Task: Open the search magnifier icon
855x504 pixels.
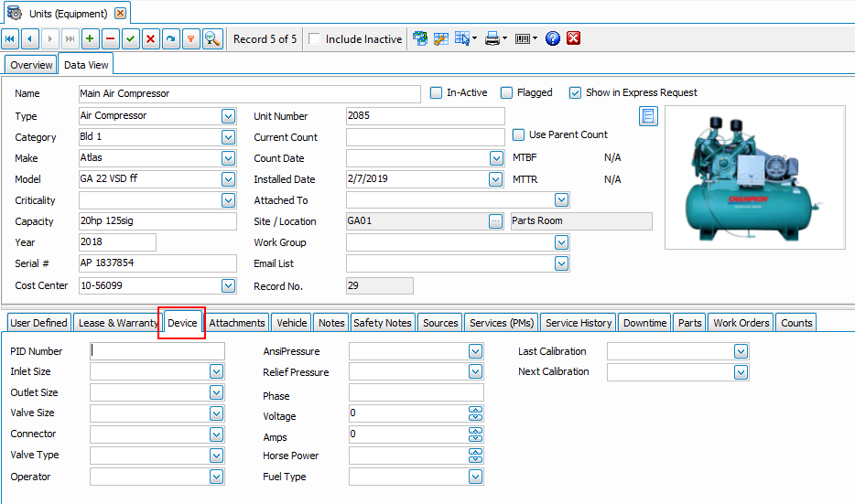Action: click(212, 39)
